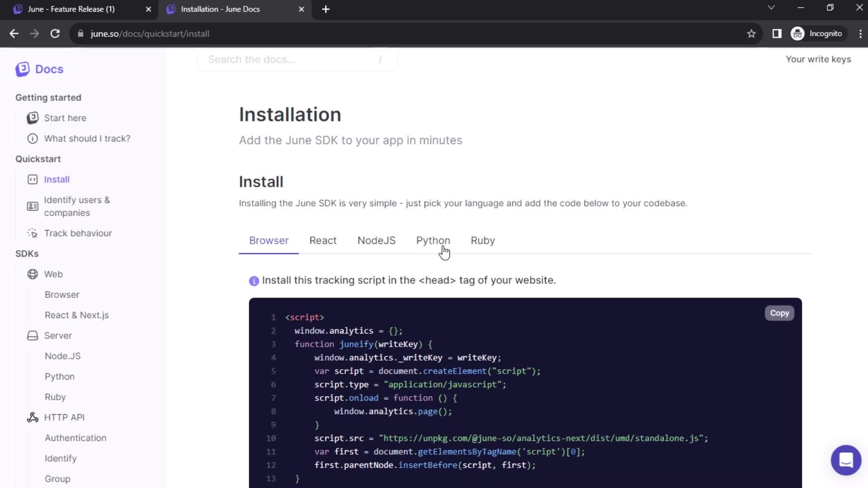Open the HTTP API section
This screenshot has height=488, width=868.
(64, 418)
